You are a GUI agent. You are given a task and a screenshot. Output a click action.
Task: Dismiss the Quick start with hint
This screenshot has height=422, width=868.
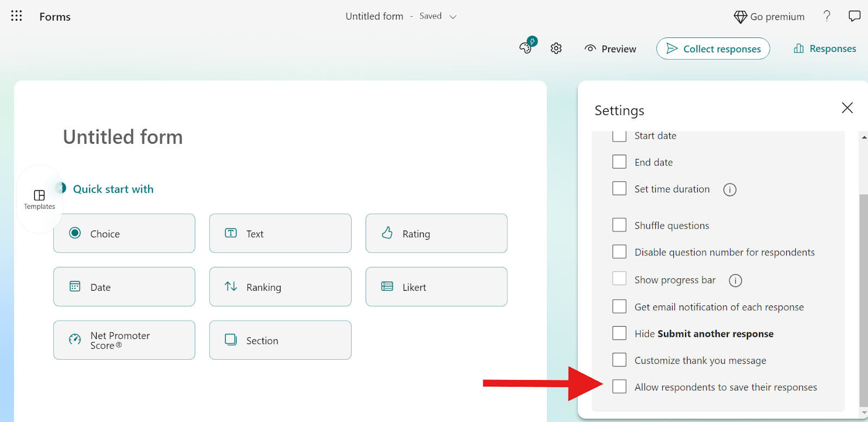tap(60, 188)
